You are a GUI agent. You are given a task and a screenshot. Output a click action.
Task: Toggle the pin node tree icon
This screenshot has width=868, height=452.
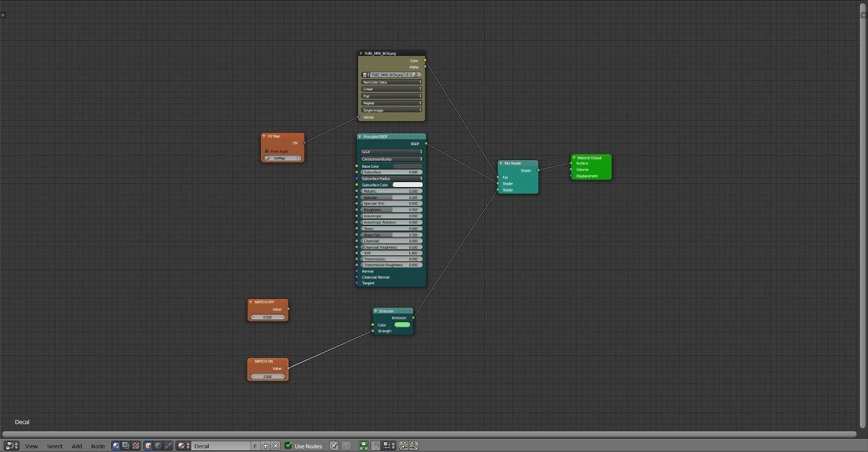[x=334, y=446]
